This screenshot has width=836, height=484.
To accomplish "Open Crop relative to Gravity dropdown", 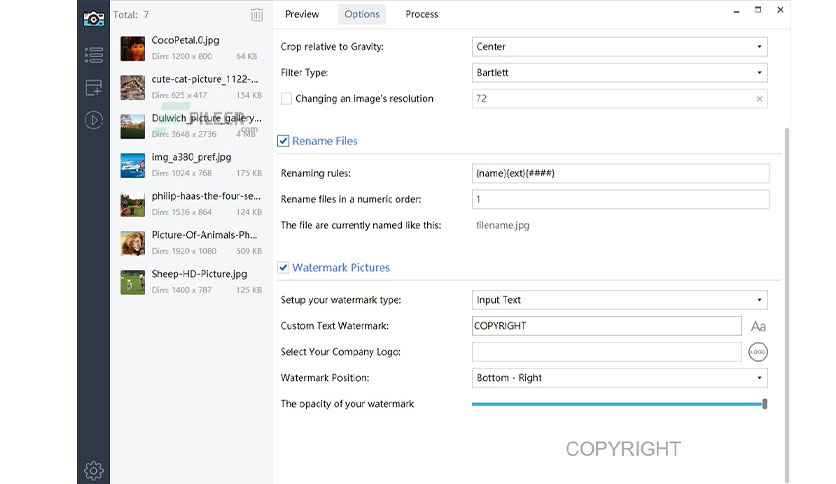I will [620, 47].
